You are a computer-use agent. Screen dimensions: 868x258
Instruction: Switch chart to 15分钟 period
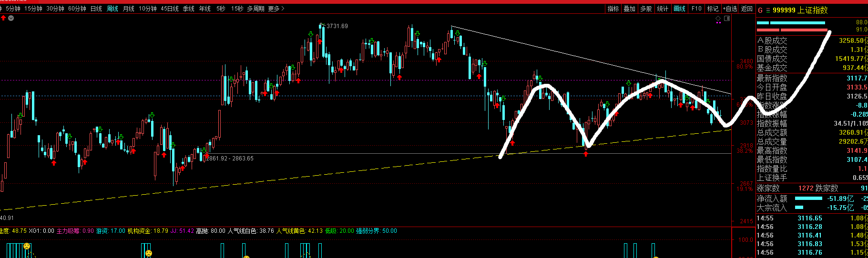click(33, 9)
